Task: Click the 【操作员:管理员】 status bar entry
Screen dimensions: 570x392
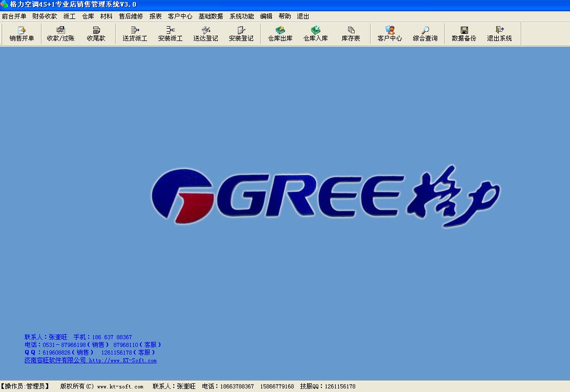Action: click(25, 386)
